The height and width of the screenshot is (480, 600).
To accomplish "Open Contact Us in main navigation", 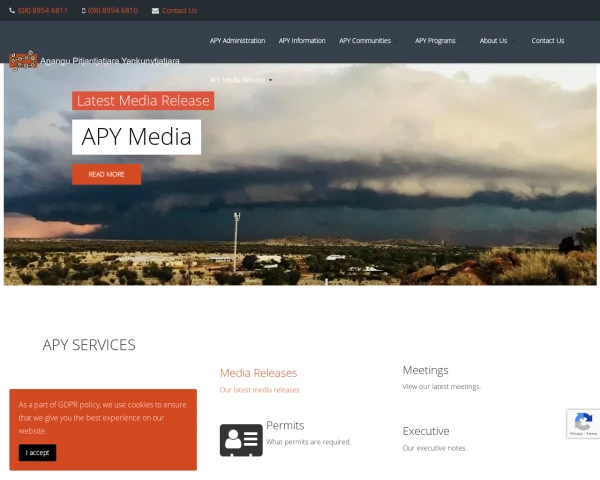I will (548, 41).
